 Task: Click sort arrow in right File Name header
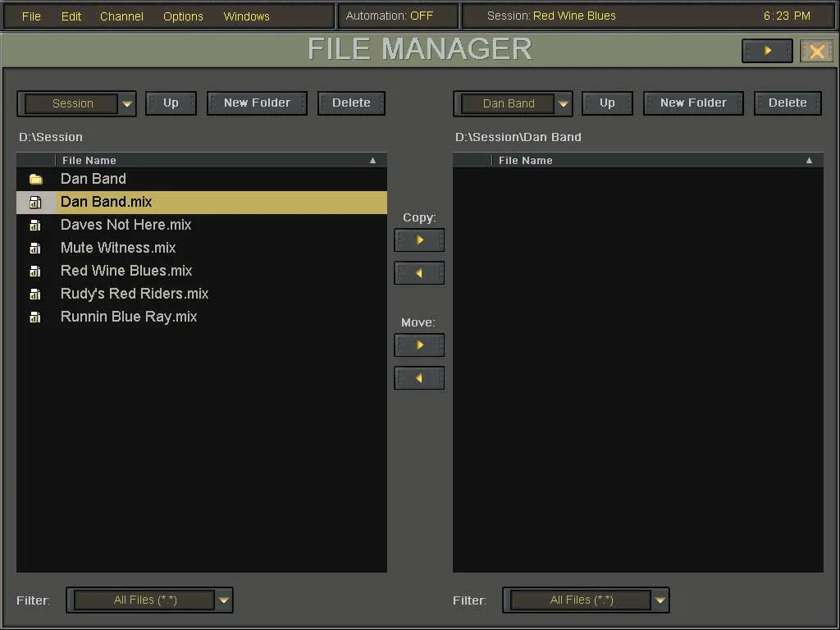[x=809, y=160]
